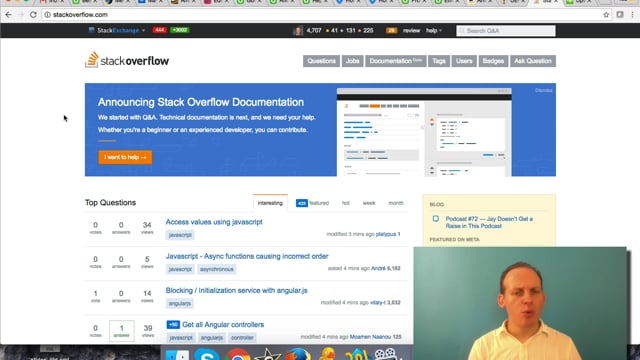
Task: Open the Users page
Action: click(464, 61)
